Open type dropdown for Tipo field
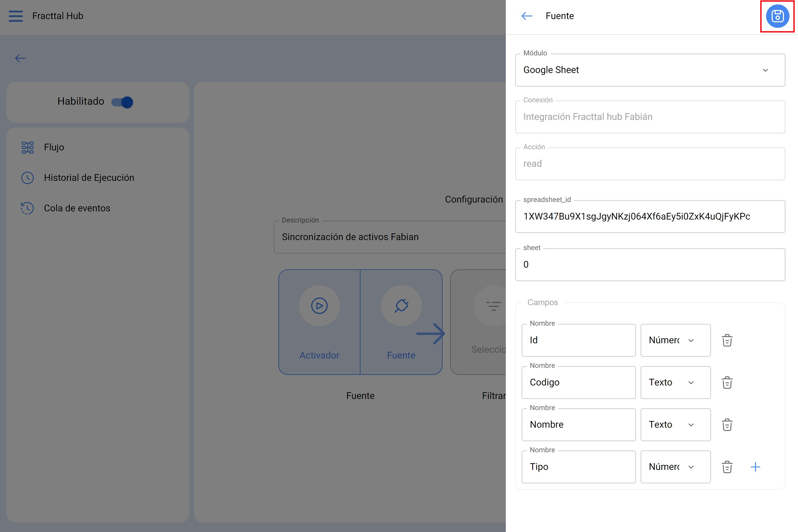 (675, 467)
